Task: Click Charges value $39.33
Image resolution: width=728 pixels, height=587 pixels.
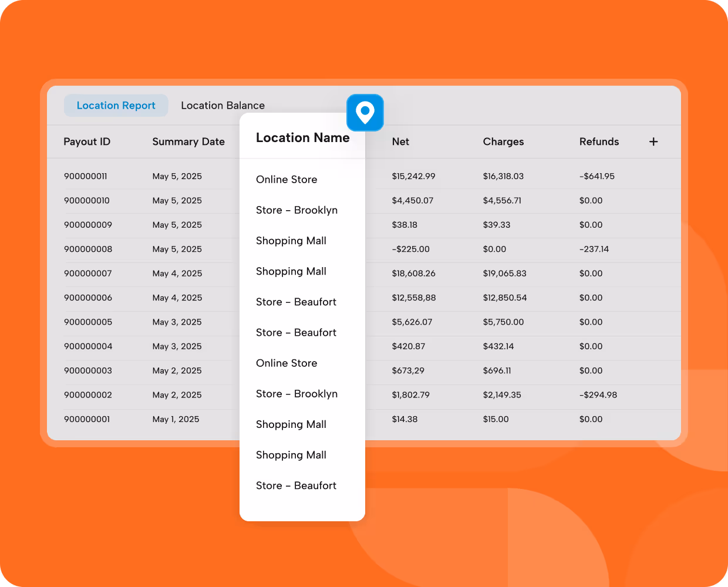Action: [x=496, y=225]
